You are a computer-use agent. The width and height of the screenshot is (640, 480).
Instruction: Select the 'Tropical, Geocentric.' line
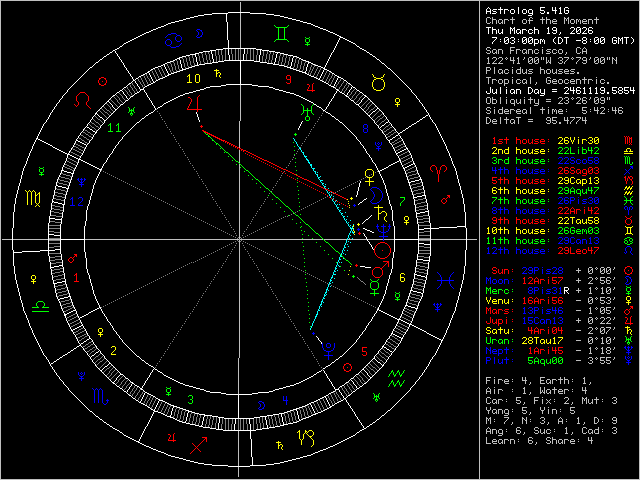tap(548, 81)
